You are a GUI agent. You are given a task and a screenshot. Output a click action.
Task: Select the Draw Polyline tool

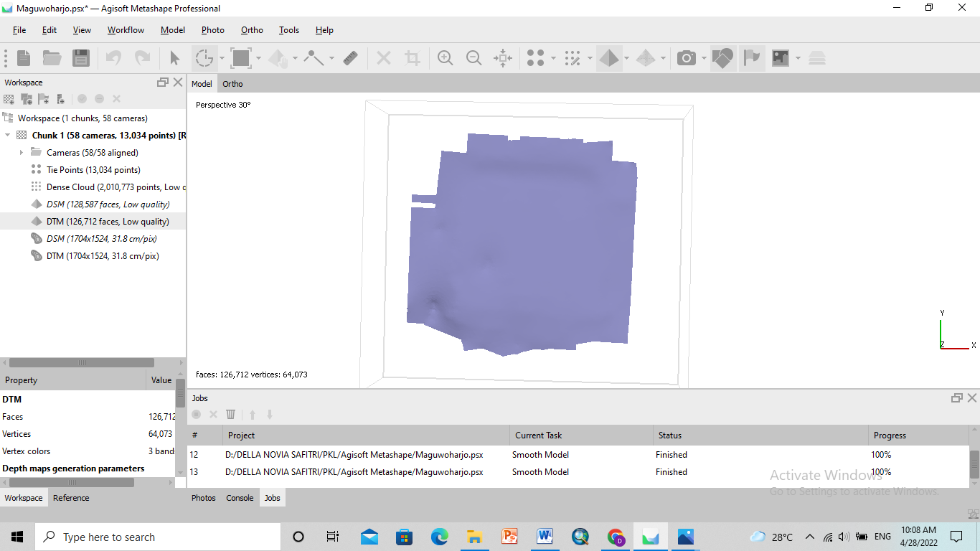pyautogui.click(x=314, y=58)
